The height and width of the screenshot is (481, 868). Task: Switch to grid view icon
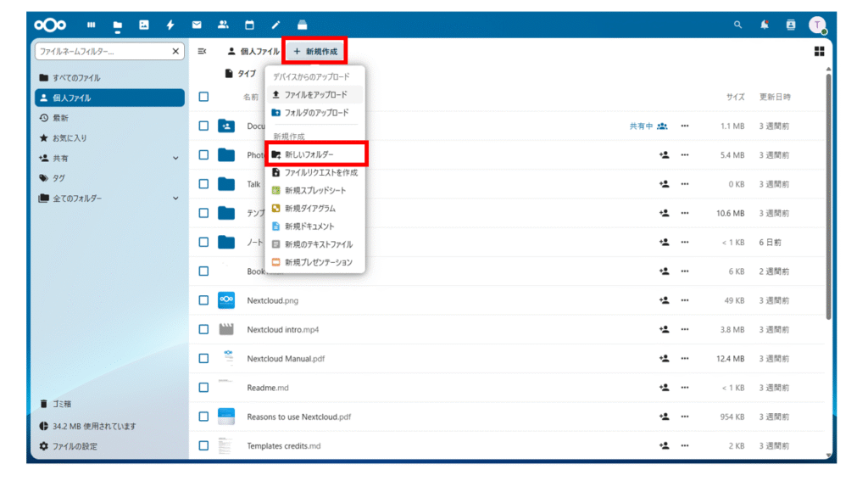click(x=819, y=52)
